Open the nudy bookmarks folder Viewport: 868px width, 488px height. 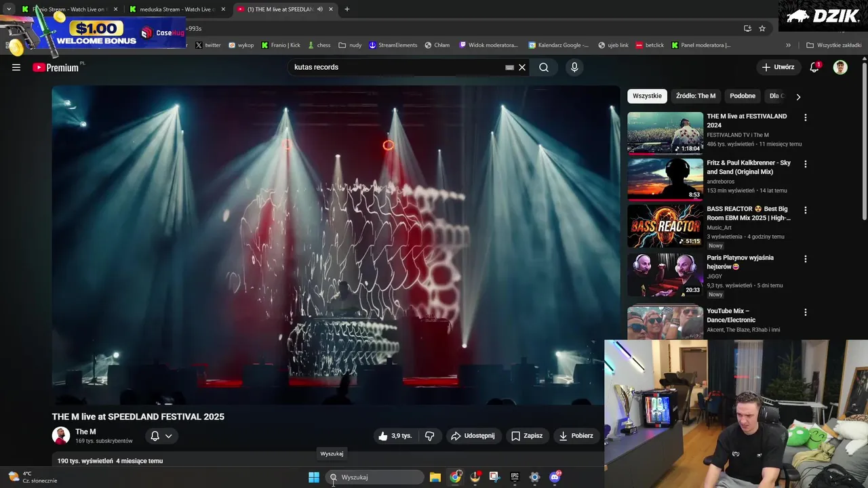351,45
